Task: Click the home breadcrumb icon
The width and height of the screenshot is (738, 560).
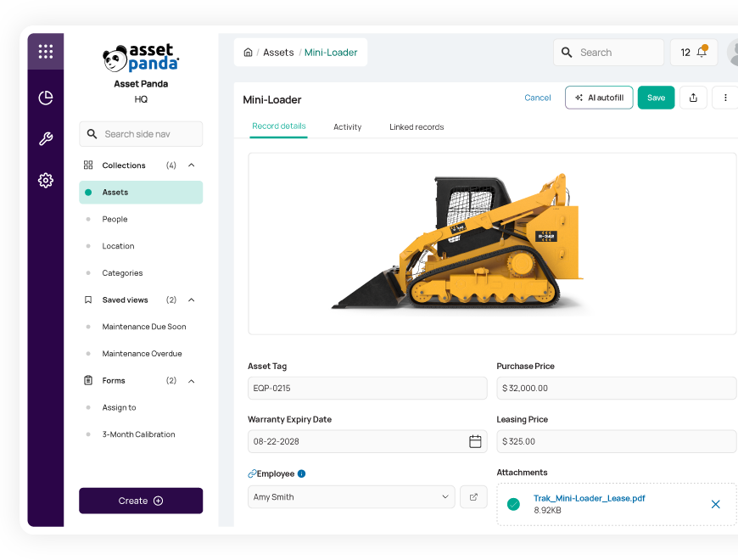Action: tap(248, 53)
